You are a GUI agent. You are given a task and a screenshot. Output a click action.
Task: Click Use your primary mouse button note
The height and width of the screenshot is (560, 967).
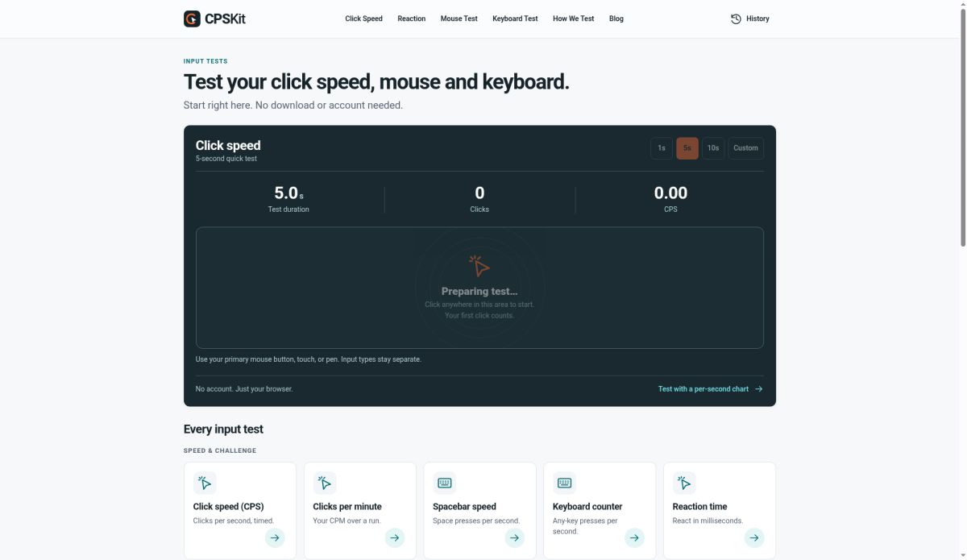tap(309, 359)
